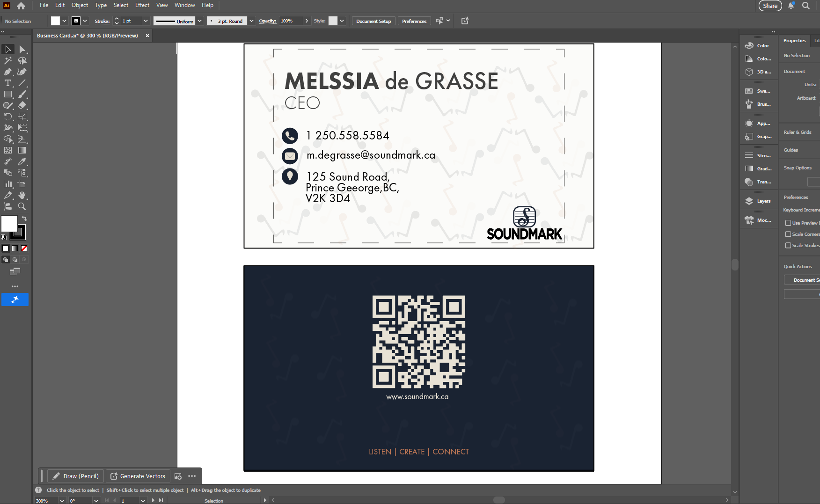Select the Rotate tool

click(x=8, y=117)
